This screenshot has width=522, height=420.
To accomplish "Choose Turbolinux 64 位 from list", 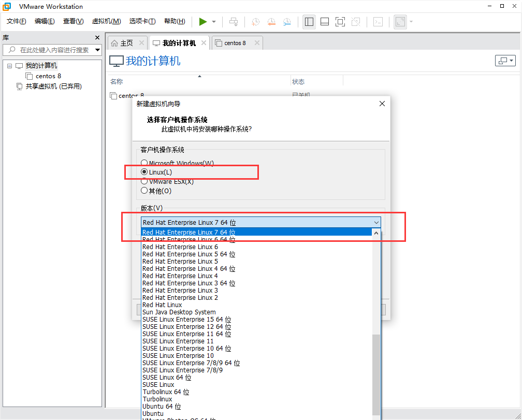I will (256, 392).
